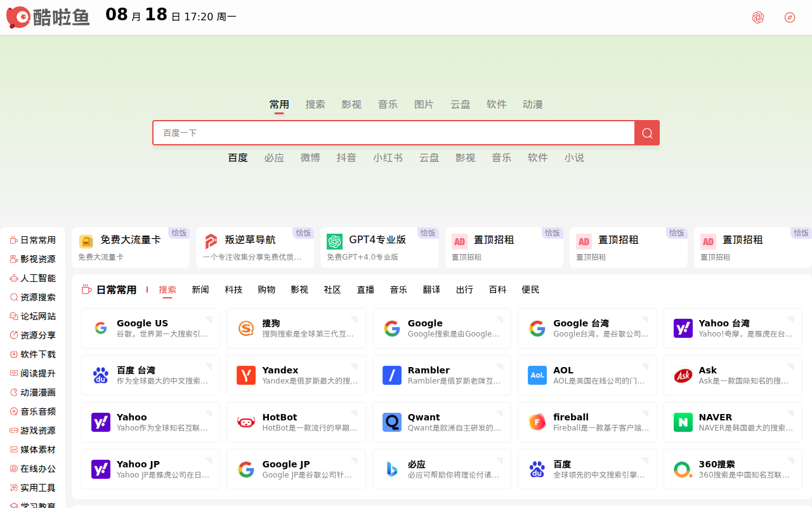Click the GPT4专业版 green icon

click(334, 241)
